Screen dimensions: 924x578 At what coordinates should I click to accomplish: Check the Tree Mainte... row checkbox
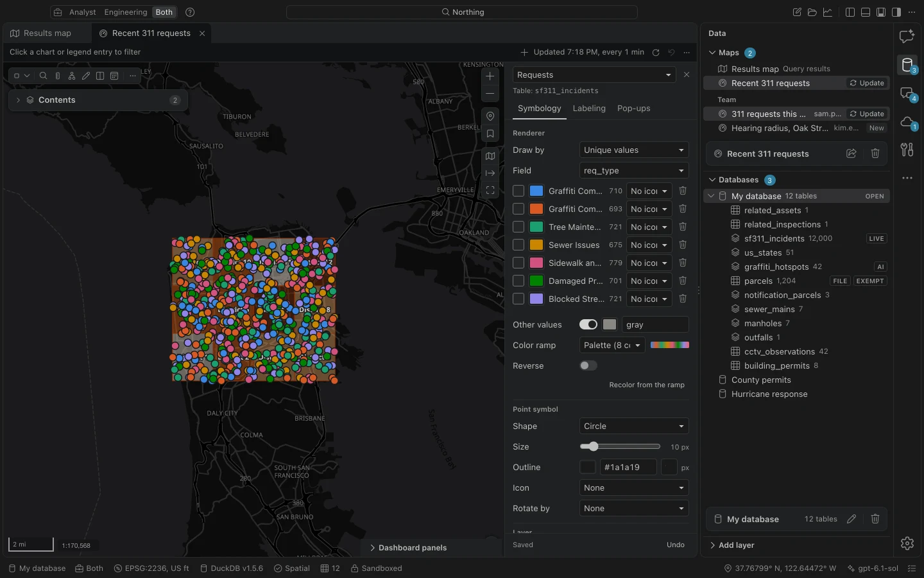pos(518,227)
